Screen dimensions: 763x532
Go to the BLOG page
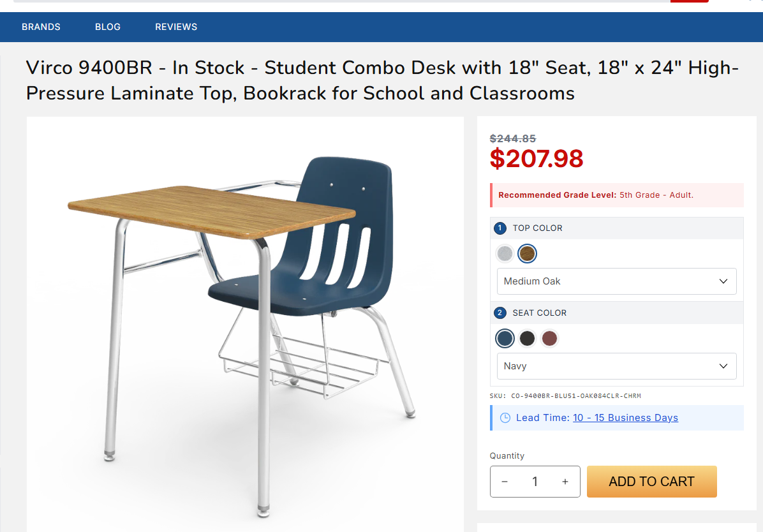(108, 27)
